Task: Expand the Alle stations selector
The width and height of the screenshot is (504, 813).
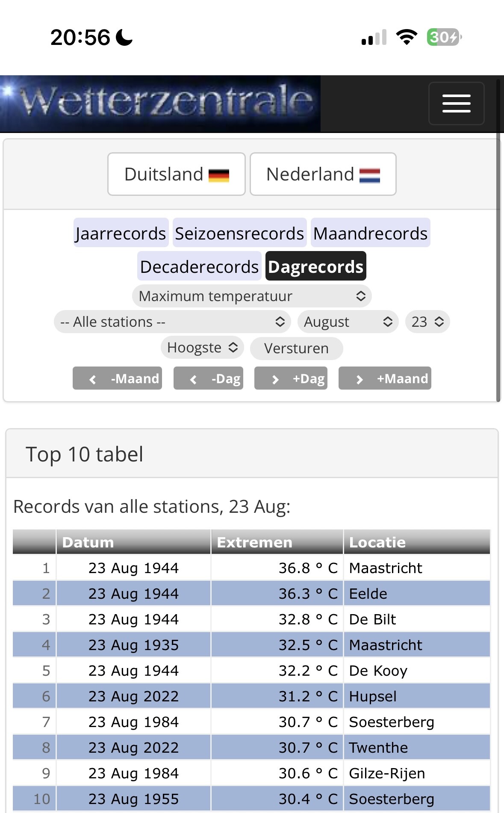Action: coord(172,322)
